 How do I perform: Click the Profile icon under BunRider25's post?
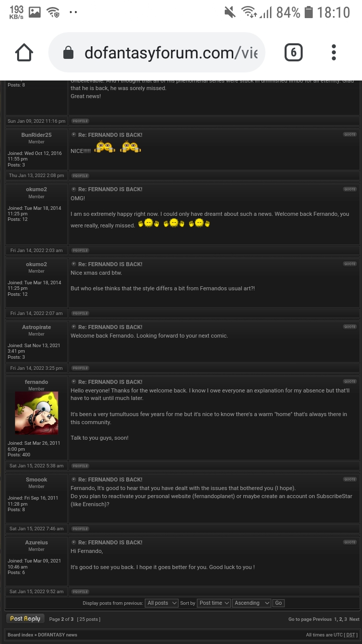(80, 176)
